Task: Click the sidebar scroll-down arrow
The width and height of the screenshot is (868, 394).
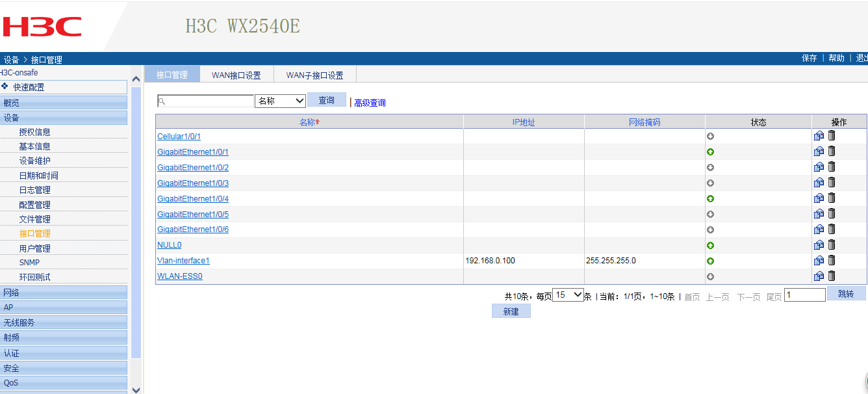Action: point(136,389)
